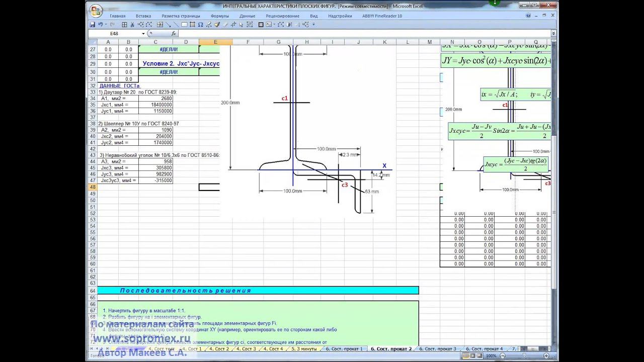Image resolution: width=644 pixels, height=362 pixels.
Task: Click the black framed square icon
Action: coord(261,24)
